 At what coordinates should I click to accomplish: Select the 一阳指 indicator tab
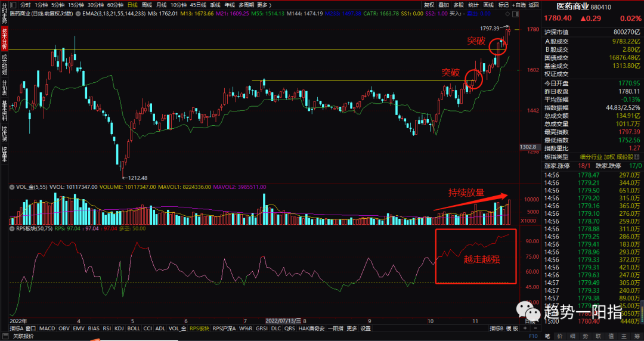click(x=336, y=328)
